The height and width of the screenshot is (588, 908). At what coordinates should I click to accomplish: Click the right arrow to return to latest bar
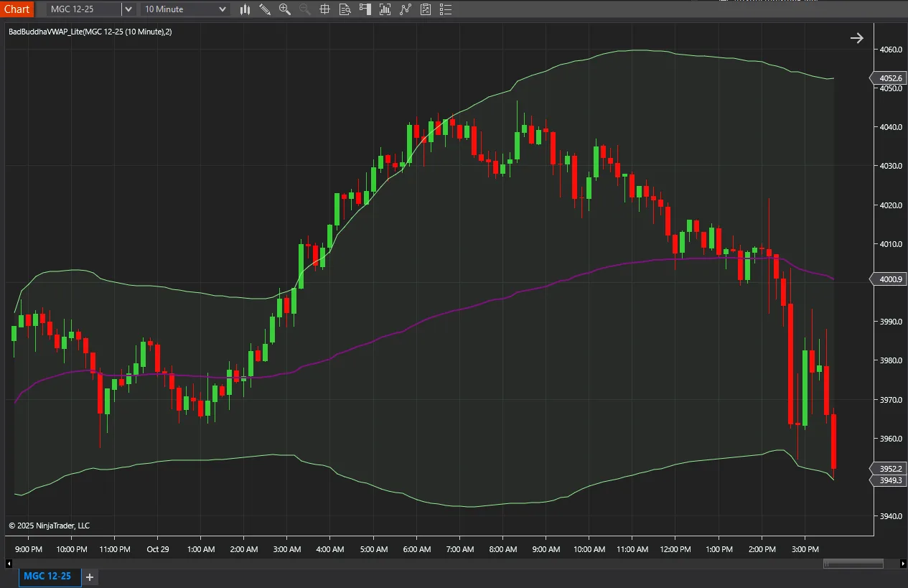(x=857, y=38)
